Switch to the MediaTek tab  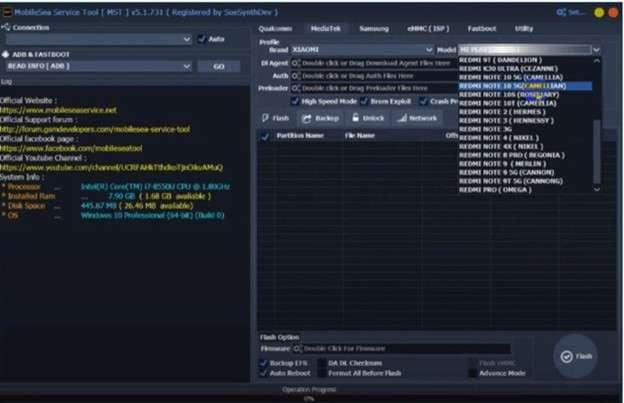tap(326, 29)
